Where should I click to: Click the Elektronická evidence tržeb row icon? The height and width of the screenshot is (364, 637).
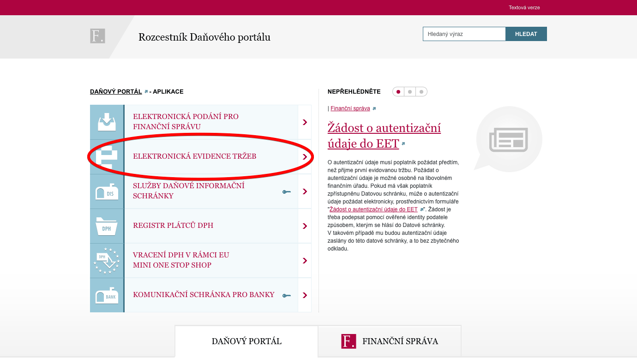[107, 157]
